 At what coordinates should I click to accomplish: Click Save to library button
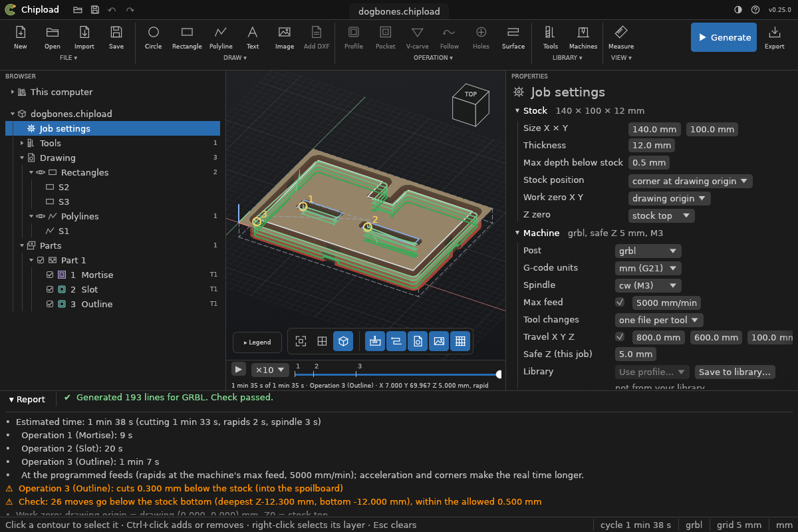point(735,372)
